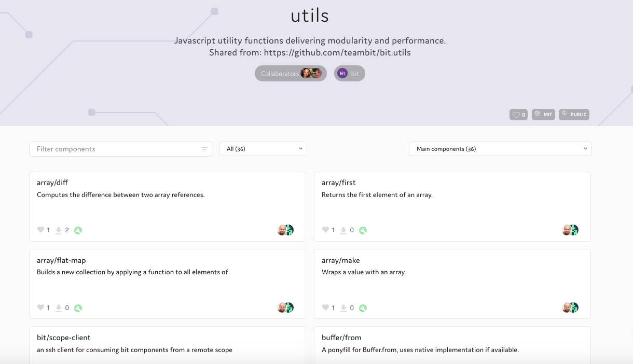Toggle like on the array/make component
The image size is (633, 364).
(x=325, y=308)
